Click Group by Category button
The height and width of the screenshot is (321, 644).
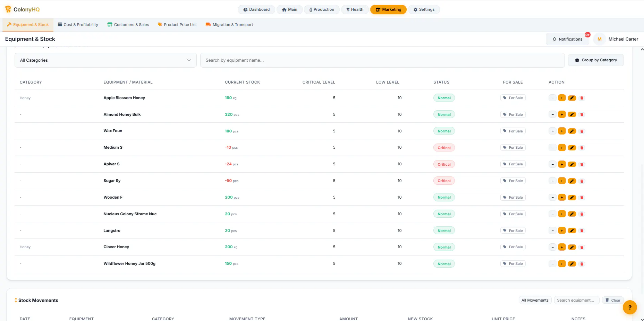click(x=596, y=60)
